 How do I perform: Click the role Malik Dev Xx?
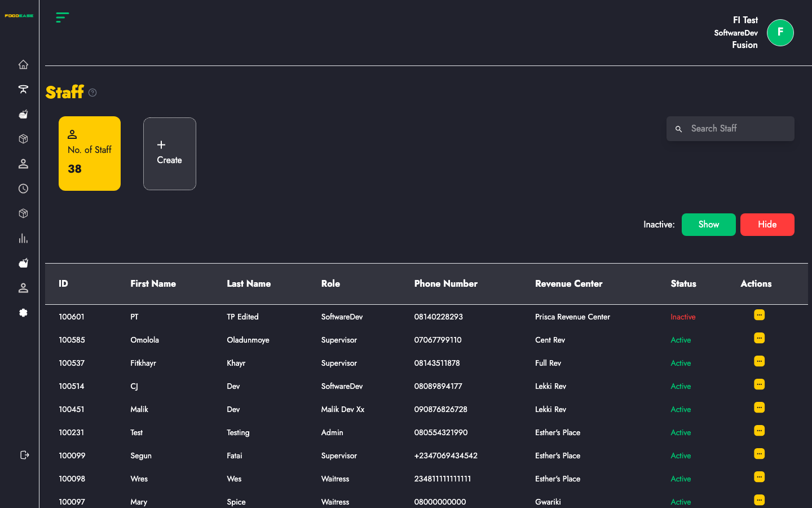point(343,410)
